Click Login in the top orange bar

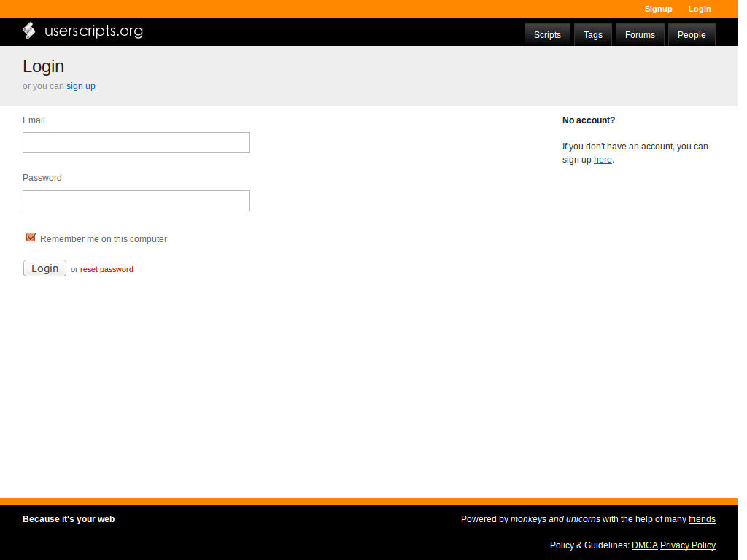[699, 9]
